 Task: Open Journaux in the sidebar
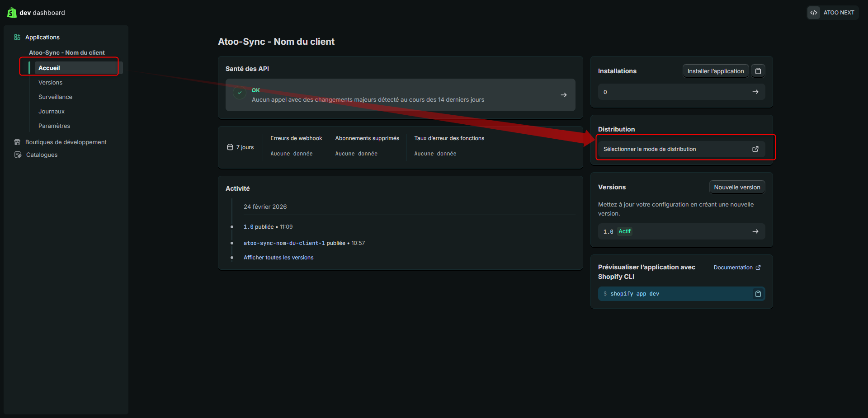pyautogui.click(x=52, y=111)
